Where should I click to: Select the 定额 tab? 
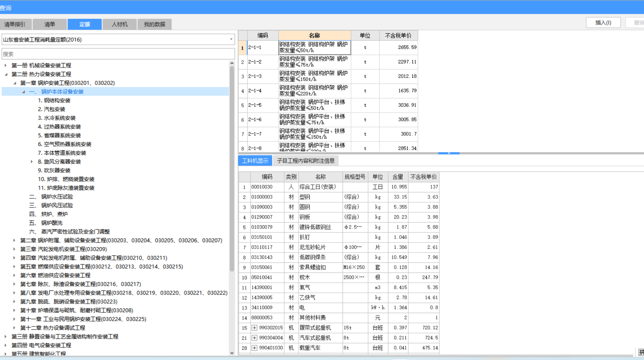pyautogui.click(x=85, y=24)
